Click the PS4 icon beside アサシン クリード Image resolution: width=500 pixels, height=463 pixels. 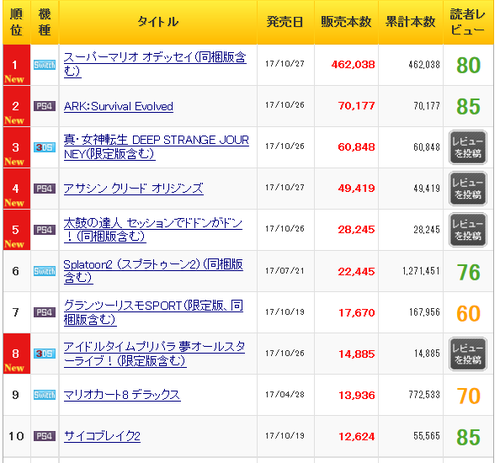pos(45,189)
